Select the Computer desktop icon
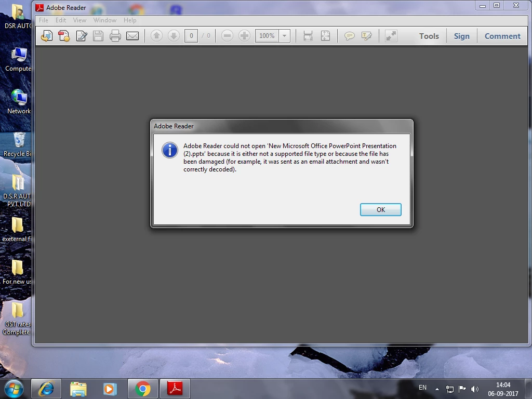532x399 pixels. [x=18, y=60]
